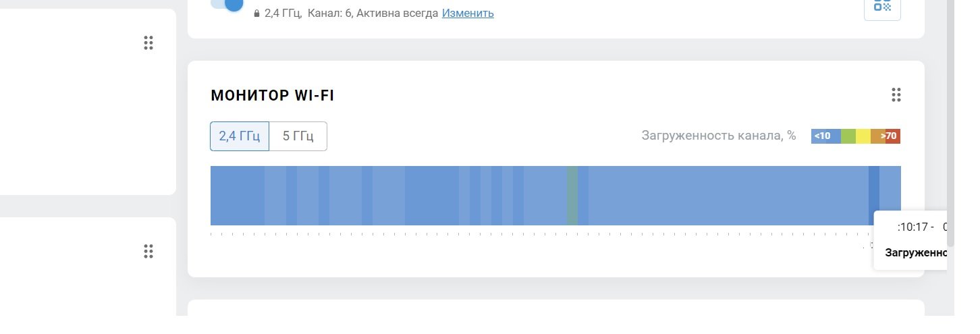
Task: Switch to the 2,4 ГГц tab
Action: [x=240, y=136]
